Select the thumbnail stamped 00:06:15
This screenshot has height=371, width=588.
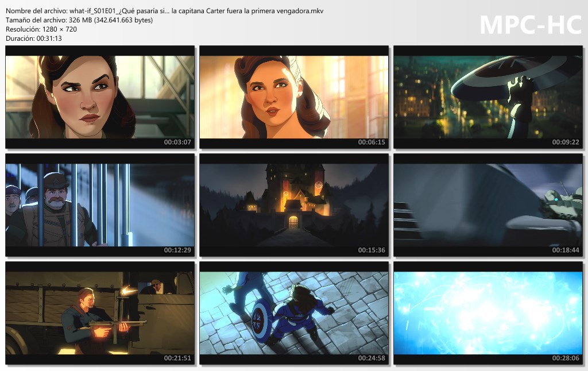pyautogui.click(x=294, y=97)
